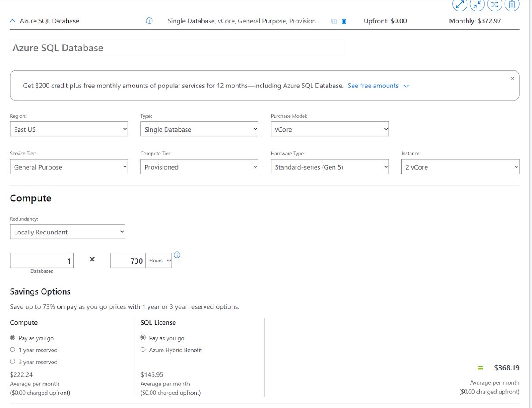Screen dimensions: 532x408
Task: Collapse the Azure SQL Database section
Action: click(x=12, y=20)
